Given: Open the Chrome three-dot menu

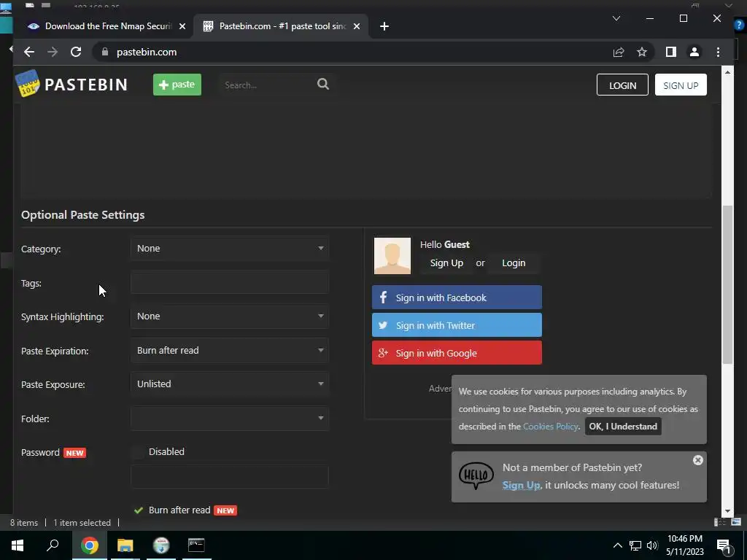Looking at the screenshot, I should pyautogui.click(x=718, y=52).
